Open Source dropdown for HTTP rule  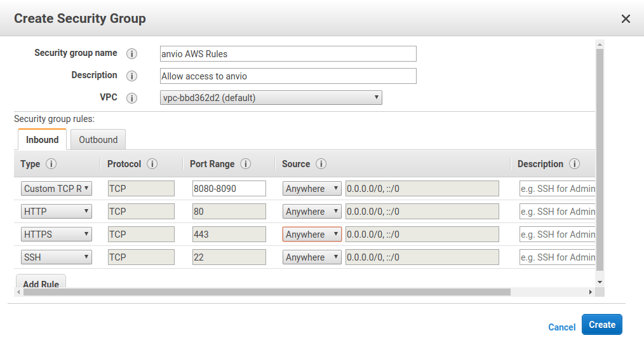tap(312, 212)
